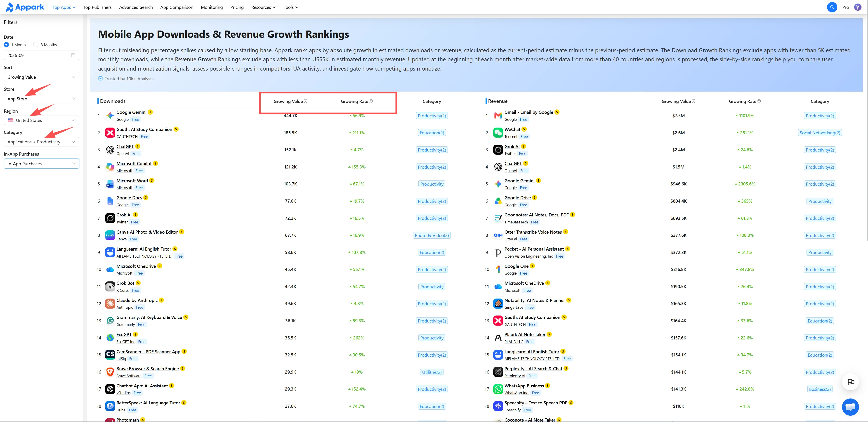Screen dimensions: 868x422
Task: Show Growing Value help tooltip in Downloads header
Action: click(x=306, y=101)
